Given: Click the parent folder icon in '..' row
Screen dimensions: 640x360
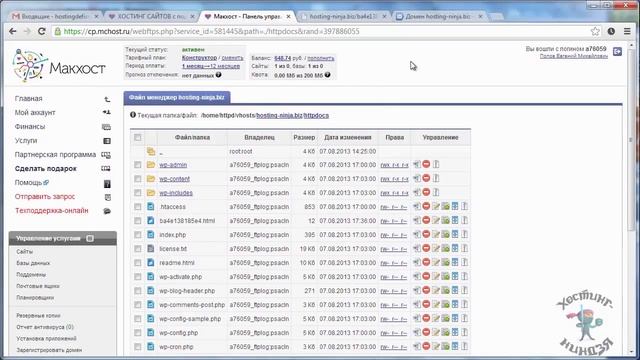Looking at the screenshot, I should click(151, 151).
